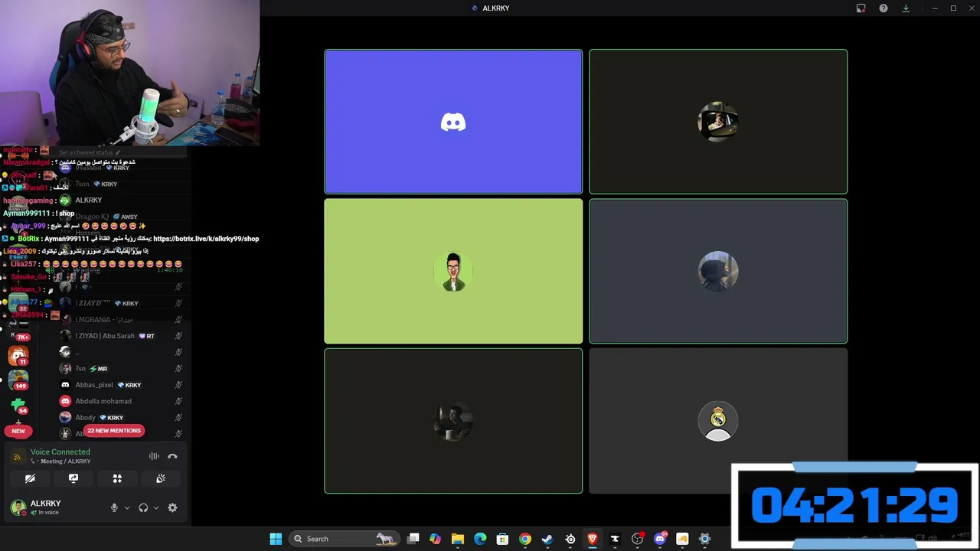
Task: Select the bottom-left dark avatar tile
Action: (453, 421)
